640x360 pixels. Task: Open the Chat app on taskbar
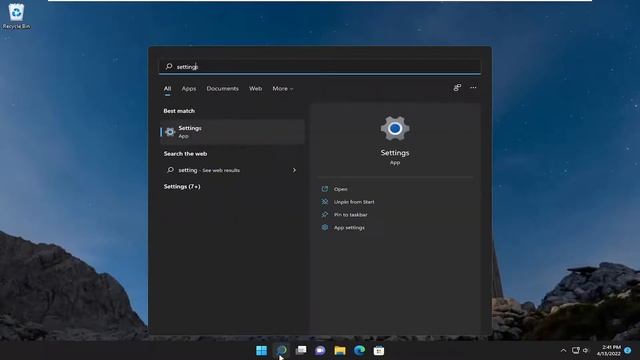(320, 350)
